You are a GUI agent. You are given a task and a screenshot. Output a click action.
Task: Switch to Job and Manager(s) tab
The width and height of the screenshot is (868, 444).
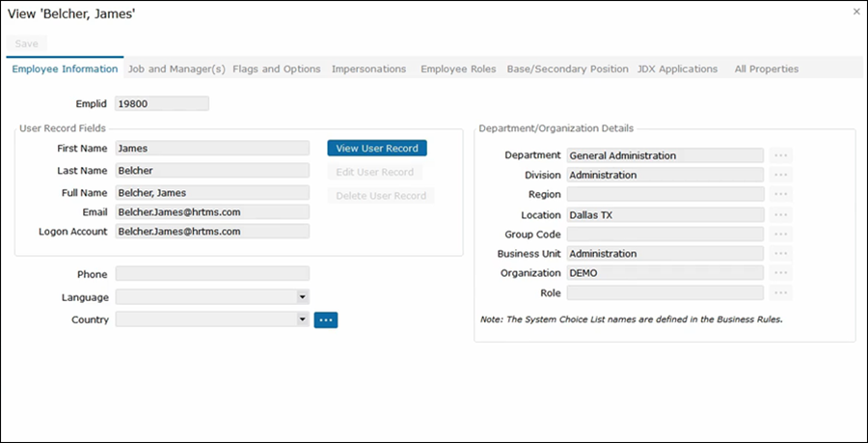click(x=176, y=69)
